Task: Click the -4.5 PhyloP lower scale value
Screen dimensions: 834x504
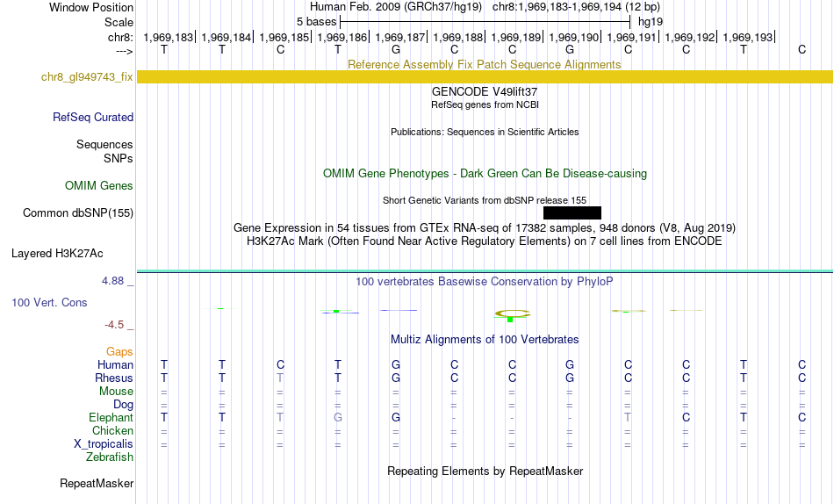Action: pos(114,325)
